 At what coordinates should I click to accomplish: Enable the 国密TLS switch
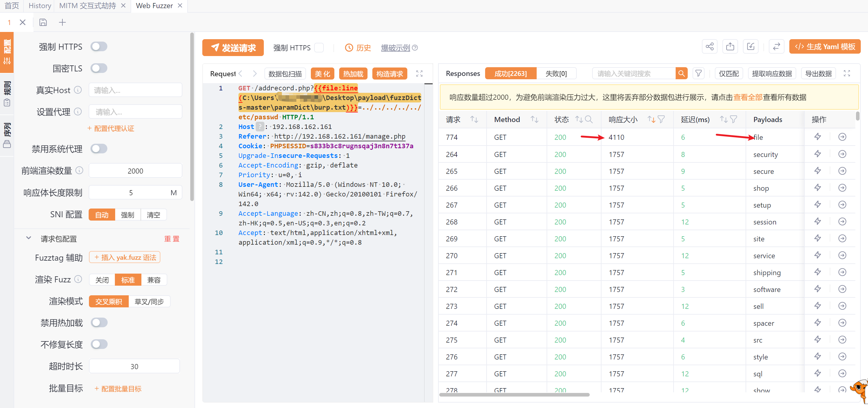coord(99,68)
